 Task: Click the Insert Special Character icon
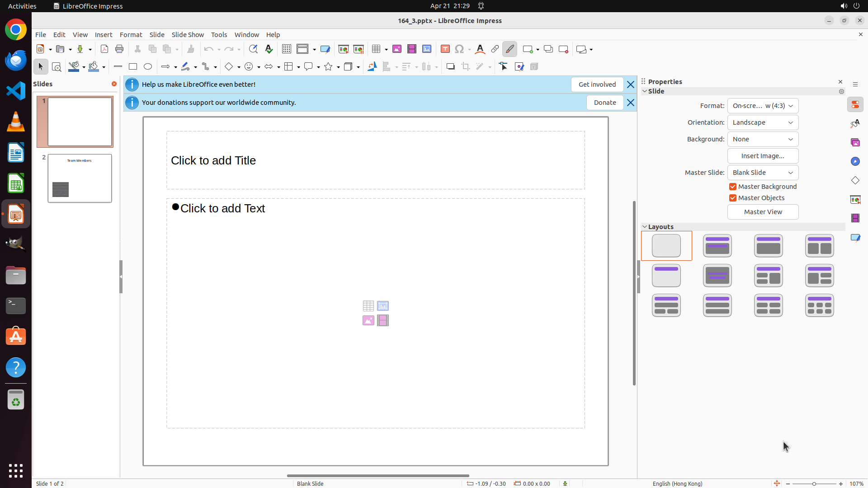pos(459,49)
